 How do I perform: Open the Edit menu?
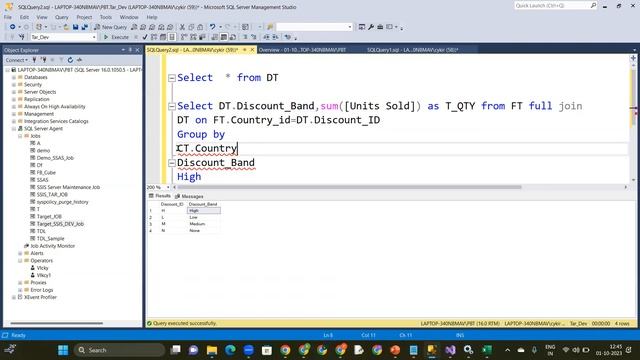tap(24, 17)
